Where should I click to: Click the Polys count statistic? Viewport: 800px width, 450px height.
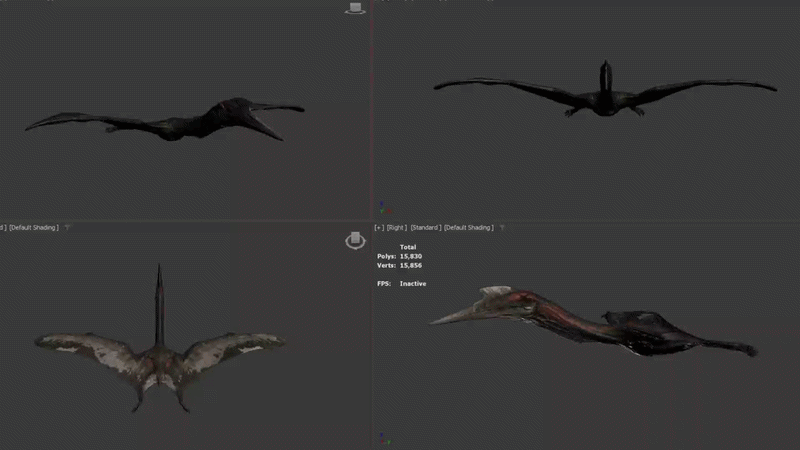tap(408, 257)
